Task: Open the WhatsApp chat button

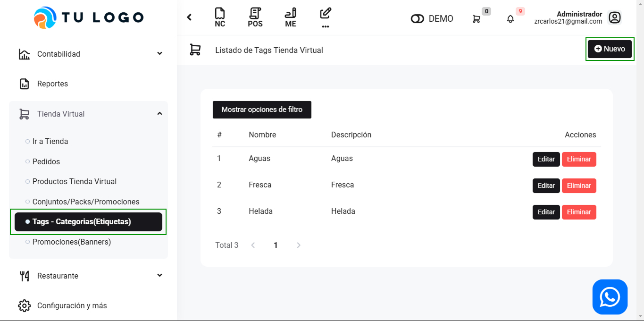Action: (610, 297)
